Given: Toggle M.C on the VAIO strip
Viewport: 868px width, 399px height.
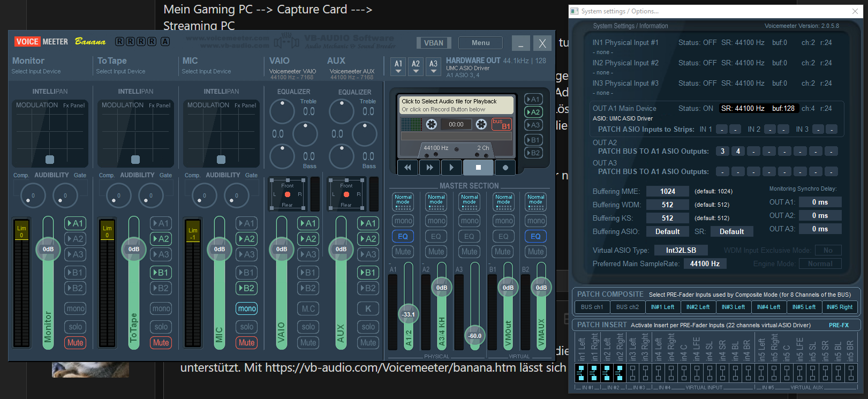Looking at the screenshot, I should coord(308,308).
